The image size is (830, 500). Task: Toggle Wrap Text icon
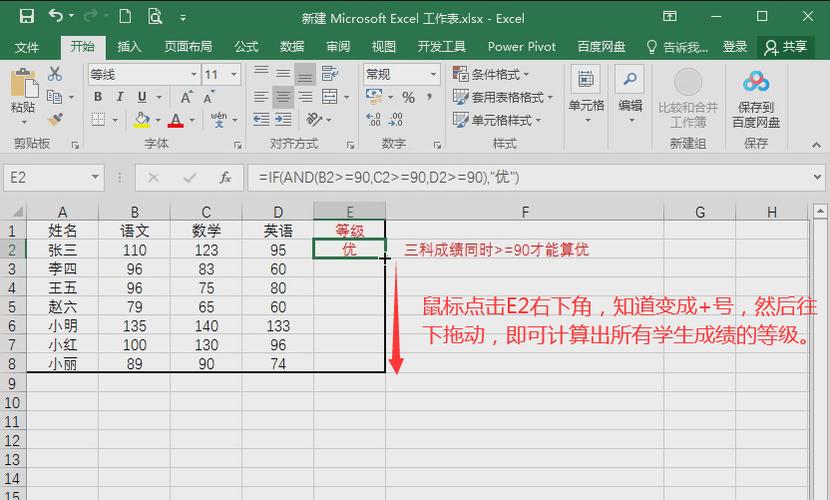tap(330, 74)
